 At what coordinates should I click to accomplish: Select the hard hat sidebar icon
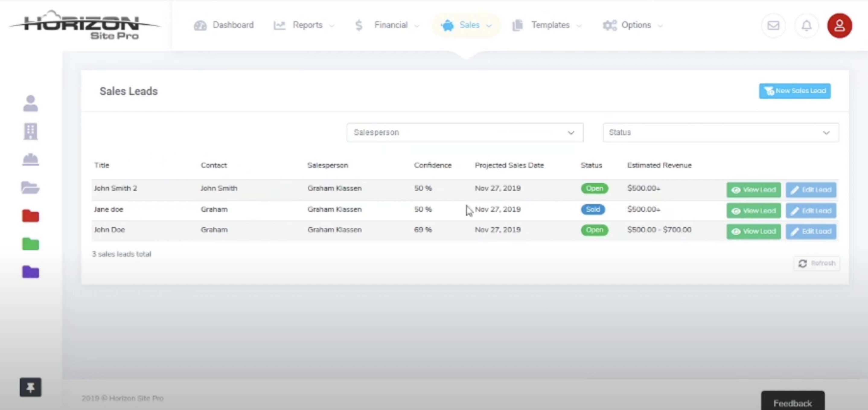pyautogui.click(x=30, y=159)
